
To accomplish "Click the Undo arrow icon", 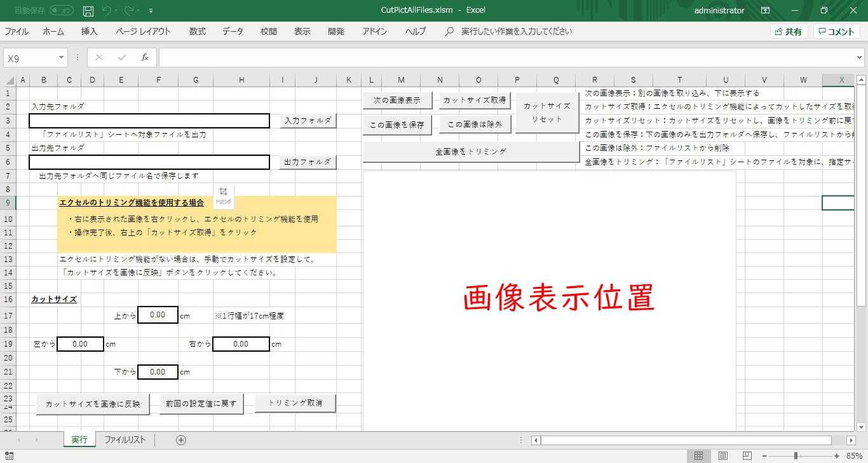I will coord(107,11).
